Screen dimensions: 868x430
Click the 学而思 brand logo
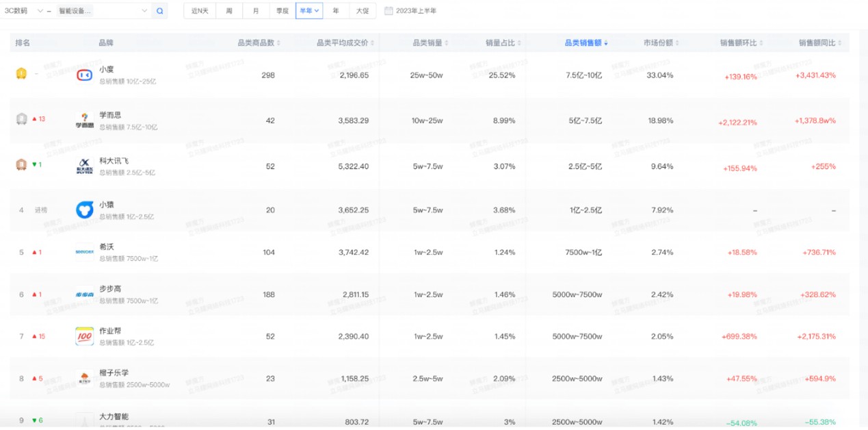click(84, 121)
